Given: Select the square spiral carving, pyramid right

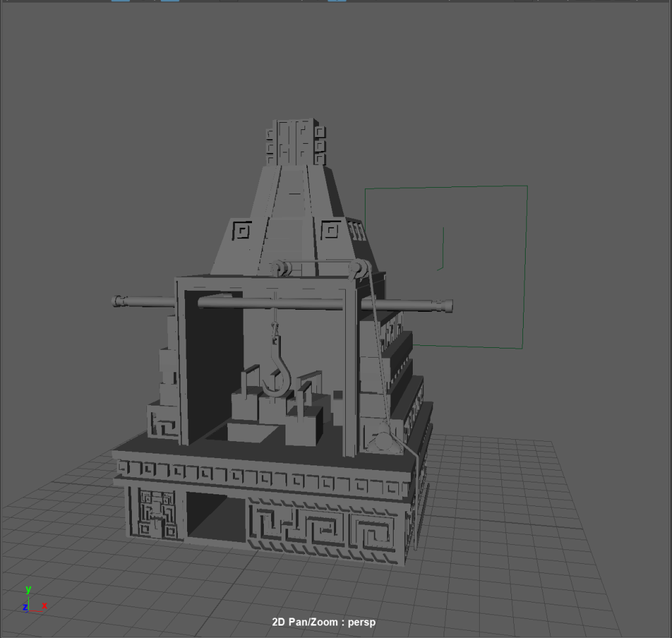Looking at the screenshot, I should tap(331, 230).
